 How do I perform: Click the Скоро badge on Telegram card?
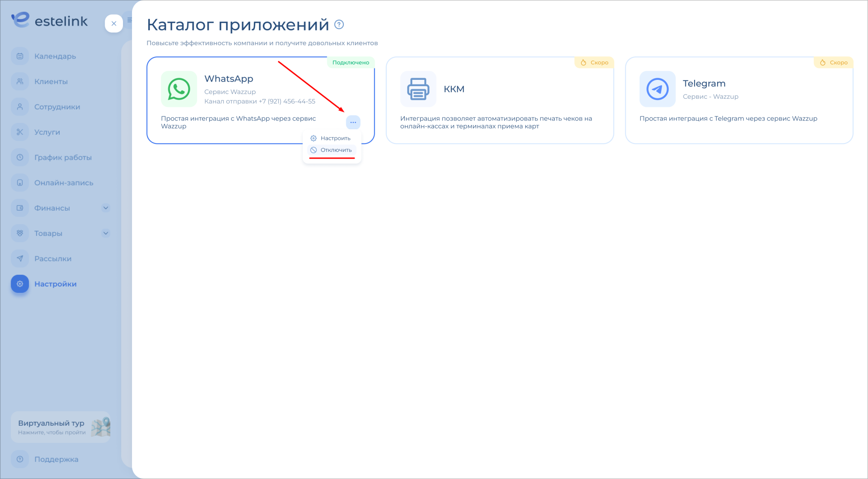coord(833,62)
